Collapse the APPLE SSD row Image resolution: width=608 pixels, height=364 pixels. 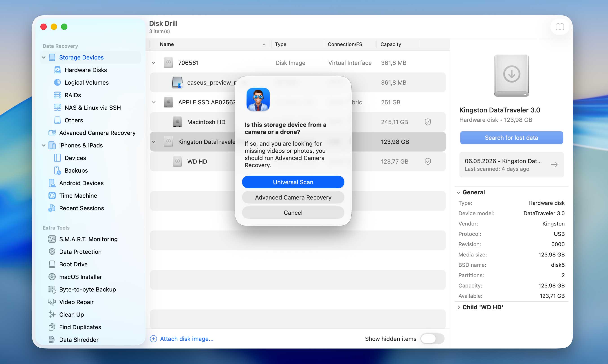154,102
